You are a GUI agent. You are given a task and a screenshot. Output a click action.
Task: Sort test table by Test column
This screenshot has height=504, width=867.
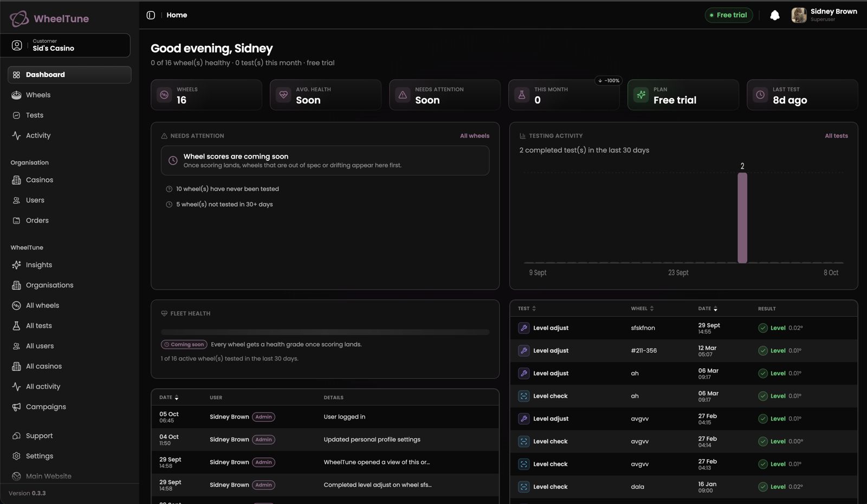tap(527, 309)
